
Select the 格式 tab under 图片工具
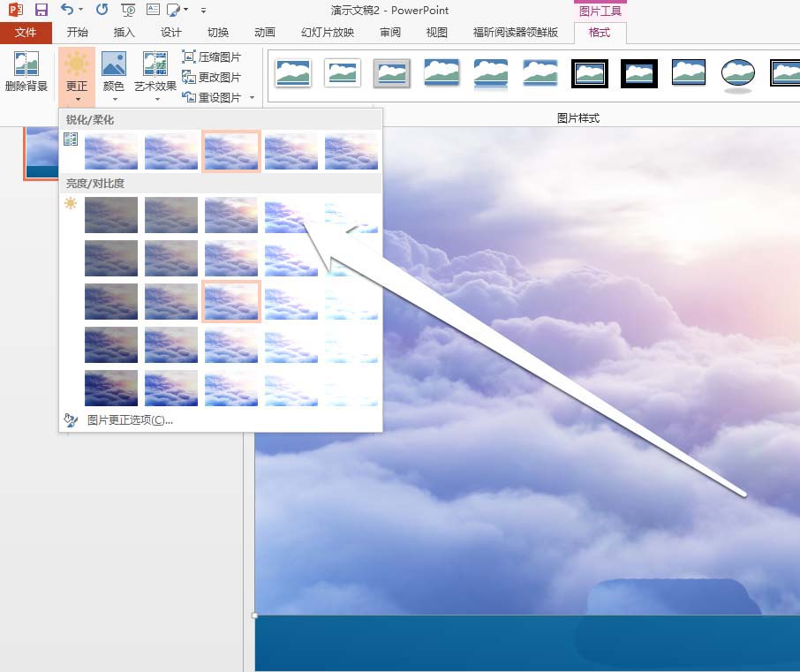point(600,33)
